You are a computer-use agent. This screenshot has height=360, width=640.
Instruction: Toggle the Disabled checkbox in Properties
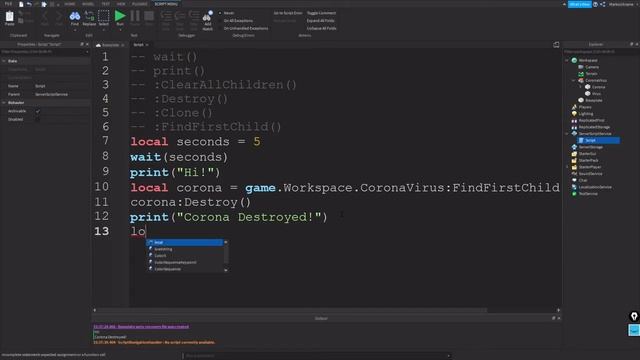38,120
